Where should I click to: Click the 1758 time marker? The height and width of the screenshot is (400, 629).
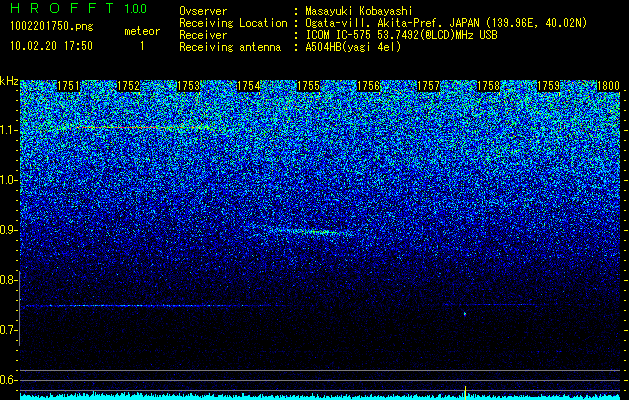coord(489,86)
